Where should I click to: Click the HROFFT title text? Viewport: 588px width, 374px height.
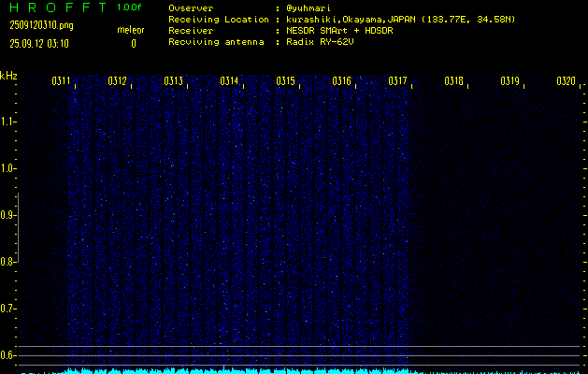[58, 7]
